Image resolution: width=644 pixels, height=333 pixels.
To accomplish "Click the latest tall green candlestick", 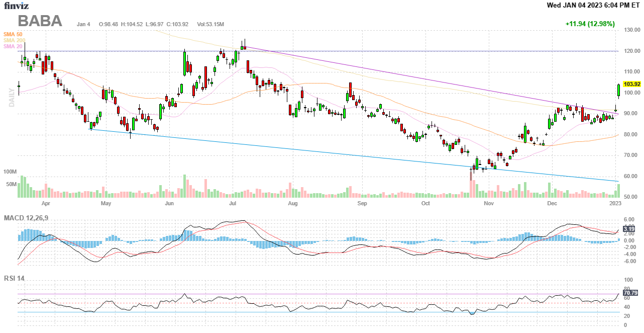I will pos(618,90).
